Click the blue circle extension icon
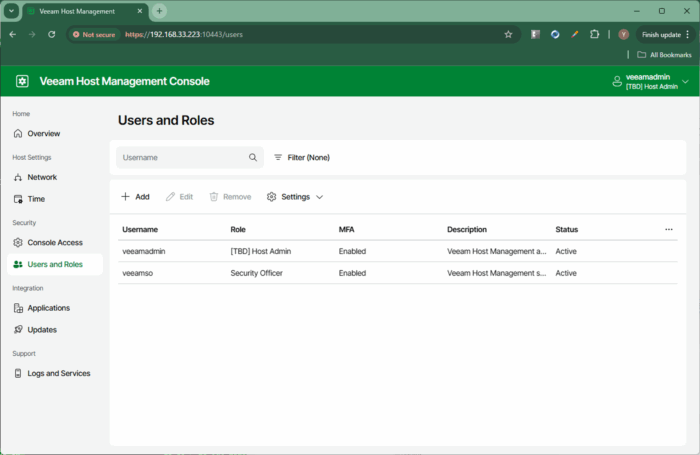 pyautogui.click(x=555, y=34)
